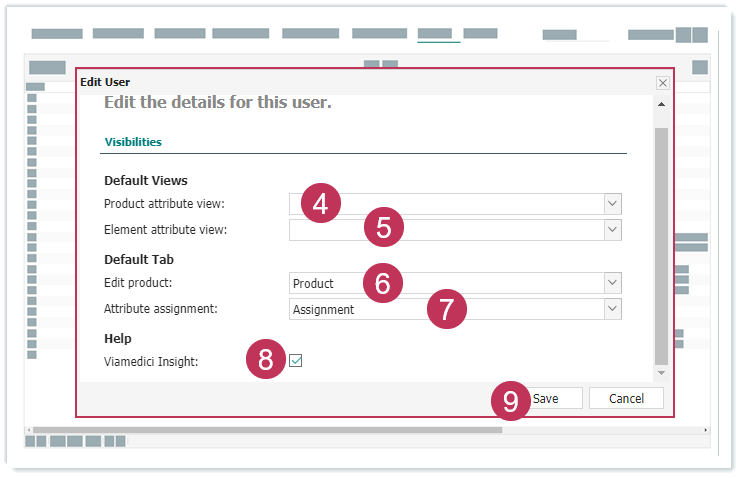Click the horizontal scrollbar right arrow
Image resolution: width=741 pixels, height=478 pixels.
tap(705, 430)
